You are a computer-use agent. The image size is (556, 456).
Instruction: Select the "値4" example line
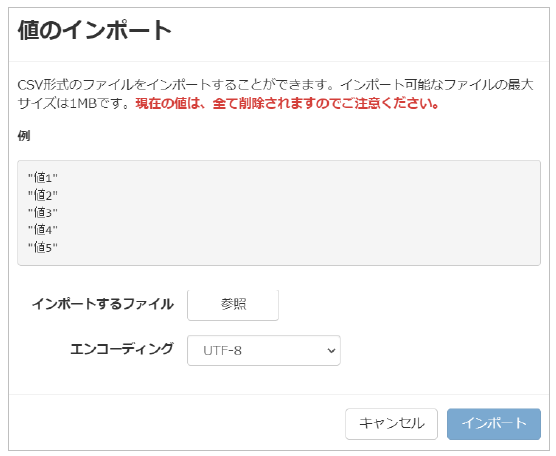pyautogui.click(x=43, y=230)
